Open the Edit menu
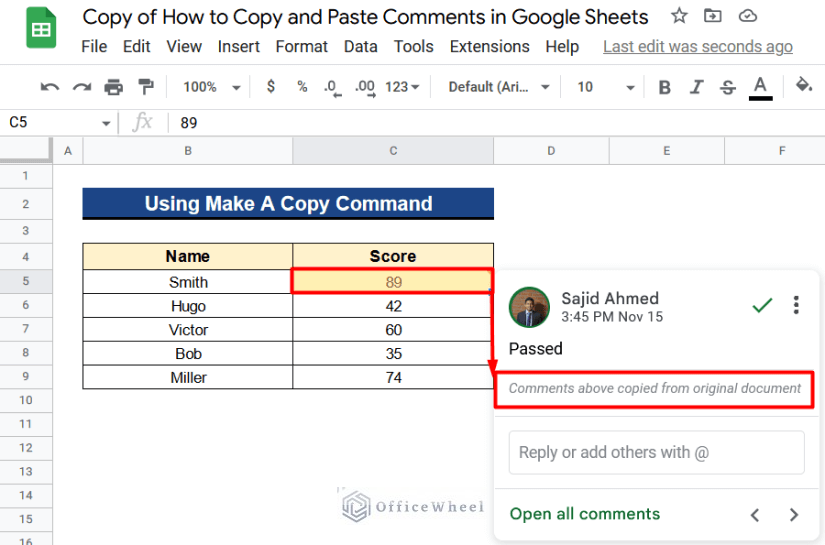This screenshot has height=545, width=825. pos(137,46)
